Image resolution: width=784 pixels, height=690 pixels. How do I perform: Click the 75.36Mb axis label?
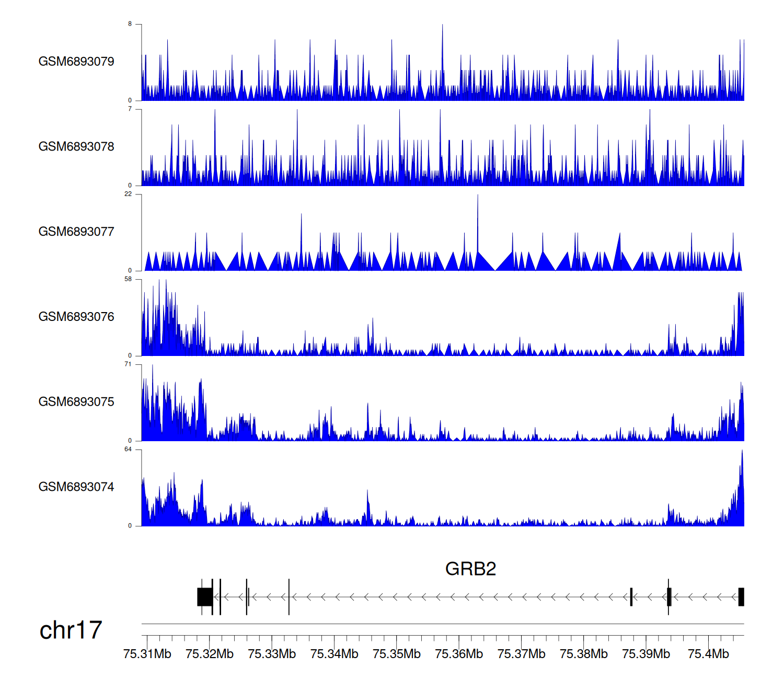click(459, 654)
